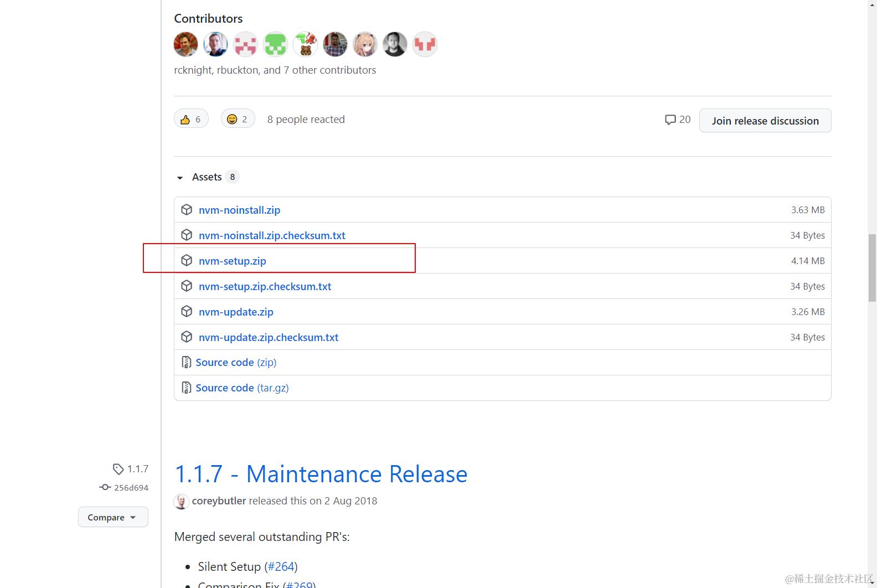Viewport: 877px width, 588px height.
Task: Open coreybutler profile link
Action: [x=219, y=501]
